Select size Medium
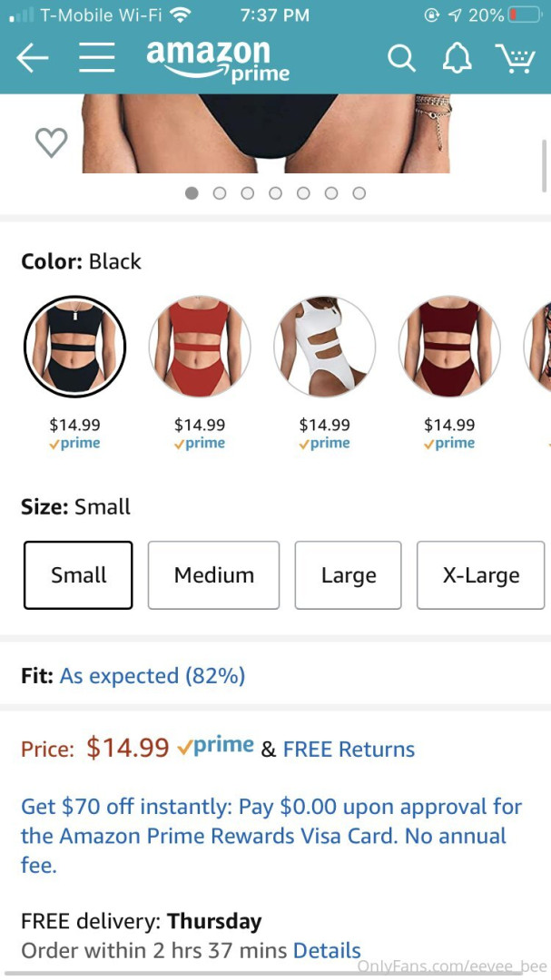The width and height of the screenshot is (551, 980). click(214, 575)
